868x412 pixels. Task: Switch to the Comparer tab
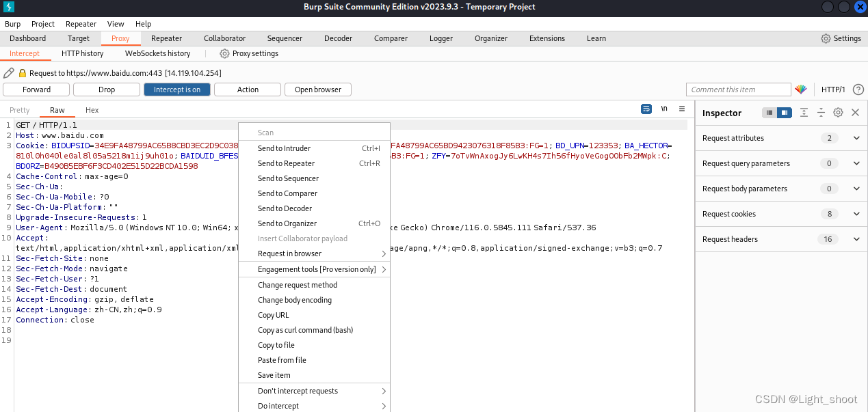click(x=391, y=38)
